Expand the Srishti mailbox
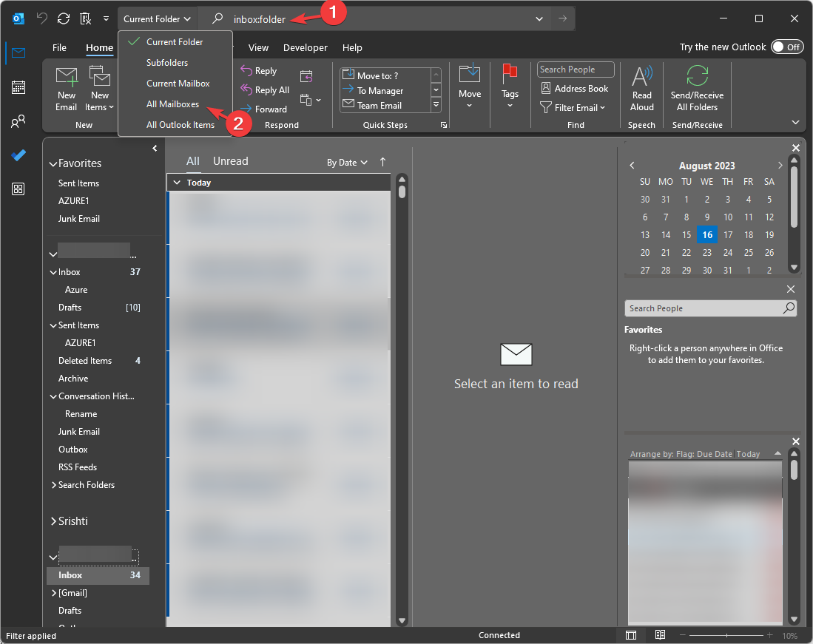 coord(53,521)
